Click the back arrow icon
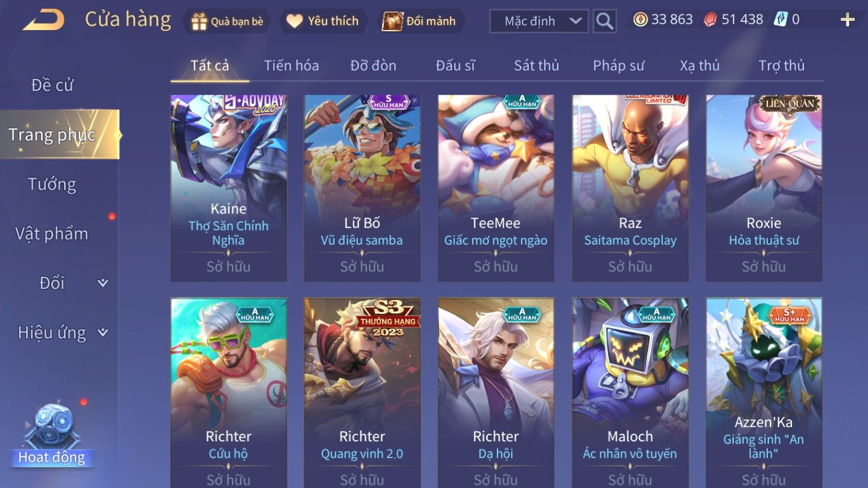The width and height of the screenshot is (868, 488). point(44,20)
